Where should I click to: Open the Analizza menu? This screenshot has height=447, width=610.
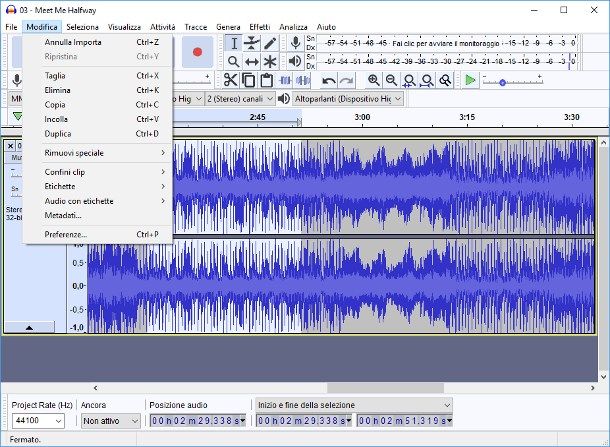click(x=293, y=27)
